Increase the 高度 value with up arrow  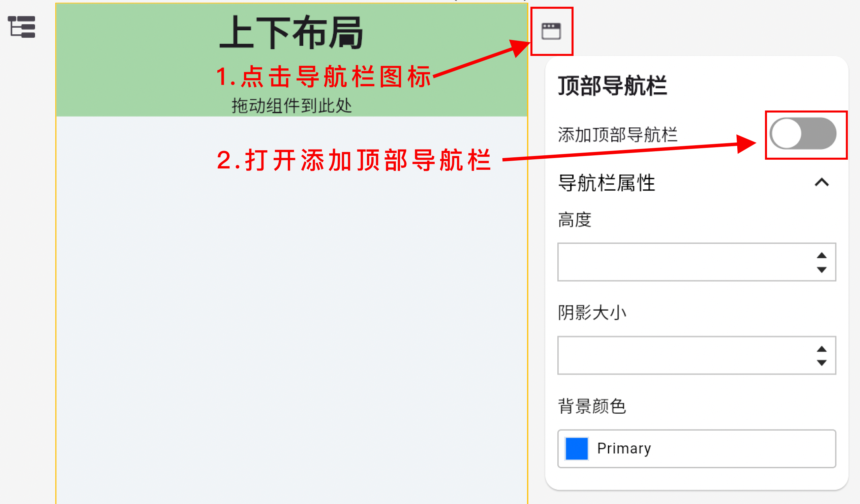[822, 255]
